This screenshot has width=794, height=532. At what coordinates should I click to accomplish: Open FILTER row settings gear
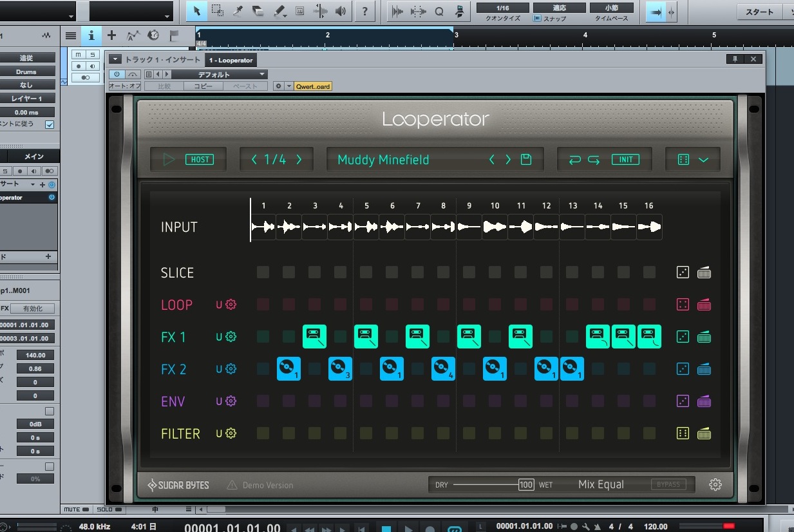coord(231,433)
